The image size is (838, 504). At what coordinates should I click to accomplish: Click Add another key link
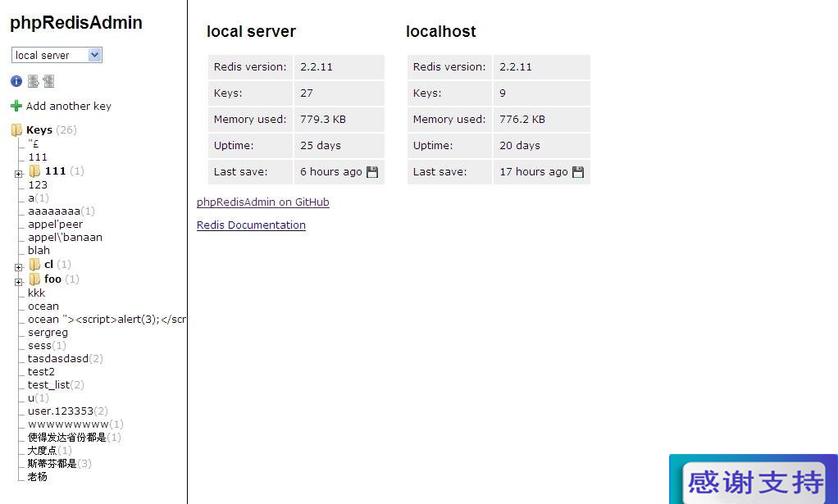pos(68,106)
